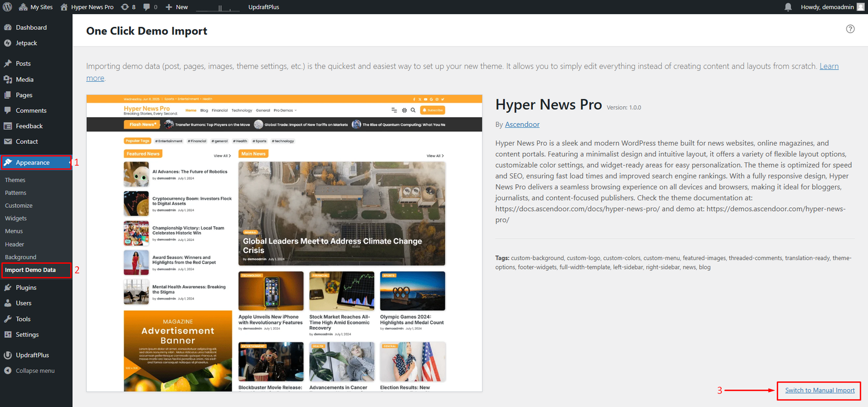Screen dimensions: 868x407
Task: Click the Comments bubble icon in sidebar
Action: (x=8, y=111)
